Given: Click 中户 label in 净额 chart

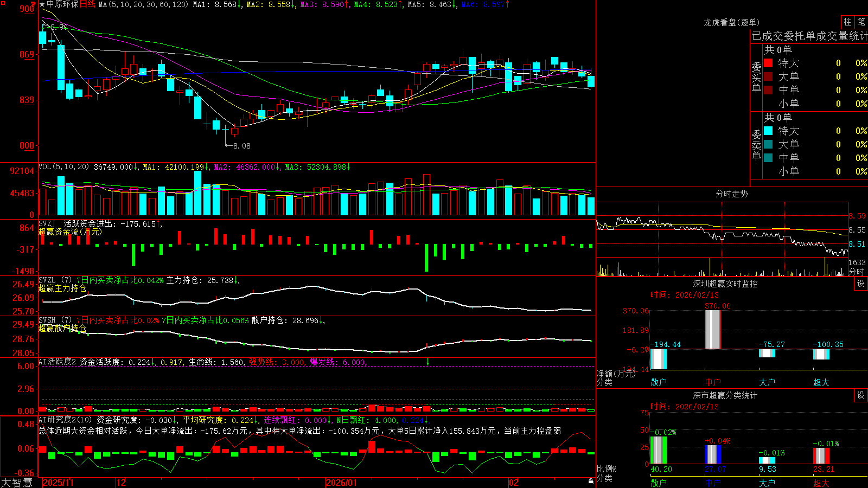Looking at the screenshot, I should point(713,382).
